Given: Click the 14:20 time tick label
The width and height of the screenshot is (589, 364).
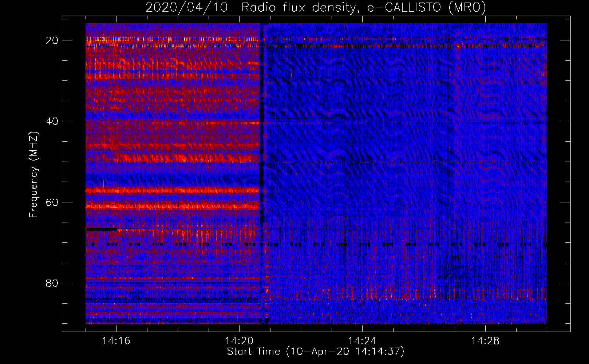Looking at the screenshot, I should (239, 341).
